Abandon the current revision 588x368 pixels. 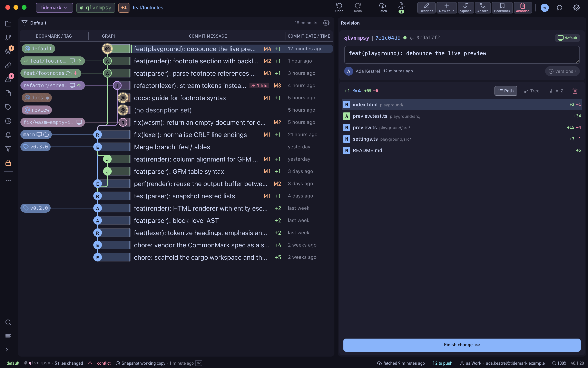point(522,8)
